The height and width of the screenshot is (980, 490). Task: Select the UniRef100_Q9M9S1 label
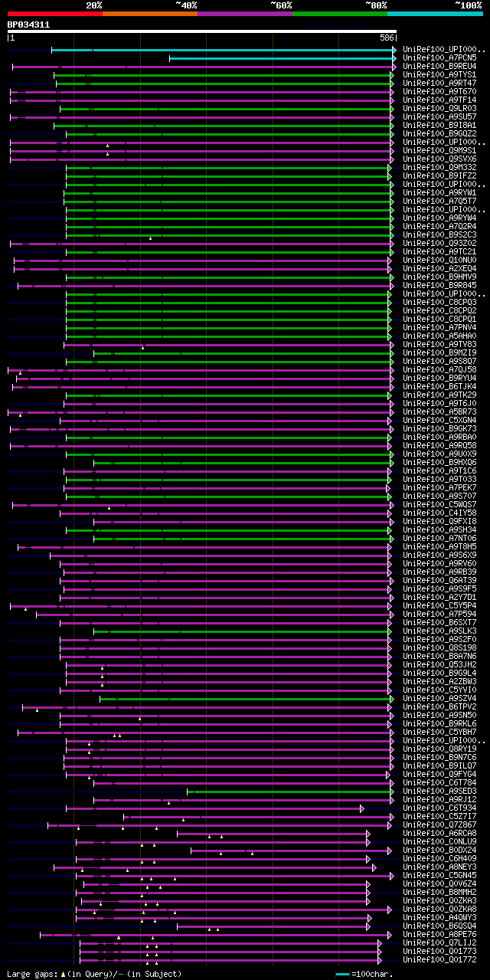tap(439, 150)
